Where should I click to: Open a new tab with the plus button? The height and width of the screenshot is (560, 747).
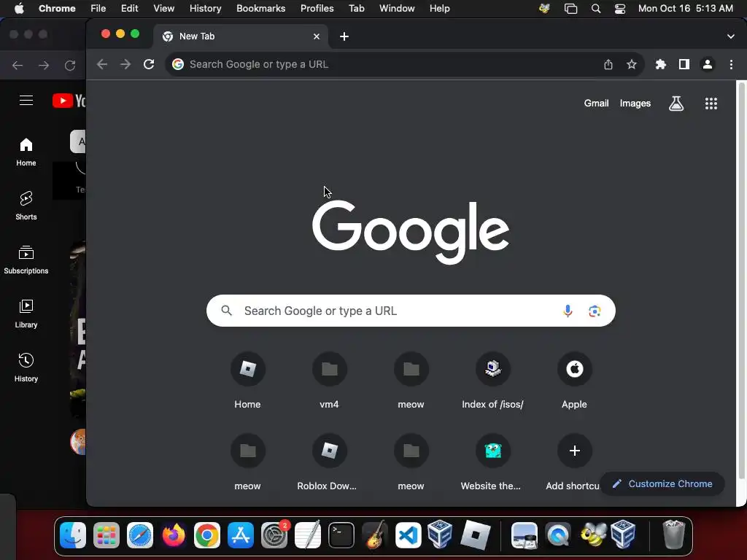point(344,36)
